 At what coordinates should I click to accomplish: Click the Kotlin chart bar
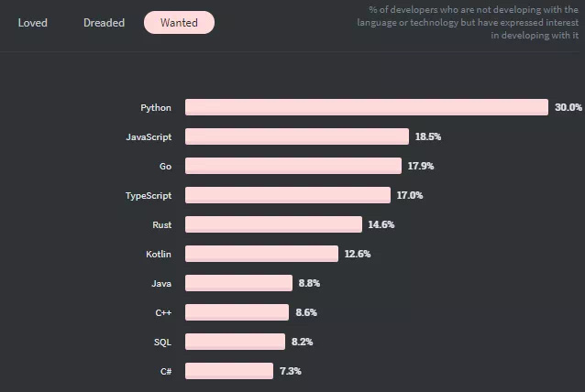pos(261,254)
